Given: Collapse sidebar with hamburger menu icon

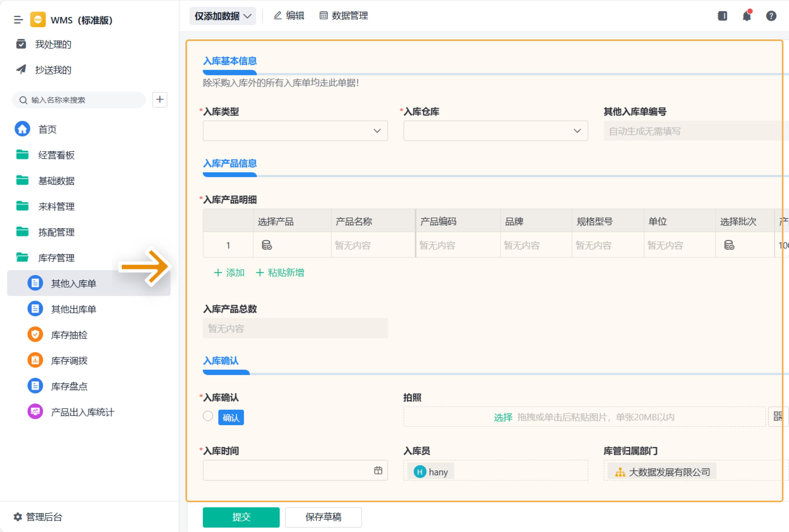Looking at the screenshot, I should tap(18, 20).
